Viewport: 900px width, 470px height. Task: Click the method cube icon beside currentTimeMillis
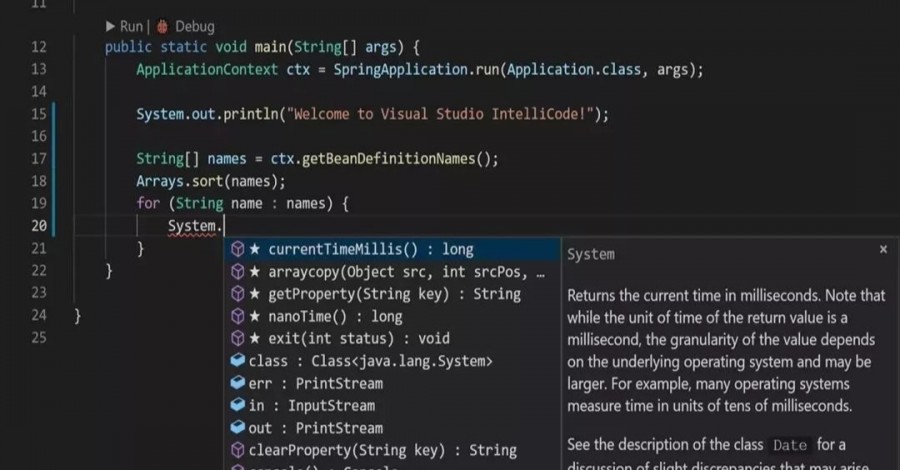[x=238, y=249]
